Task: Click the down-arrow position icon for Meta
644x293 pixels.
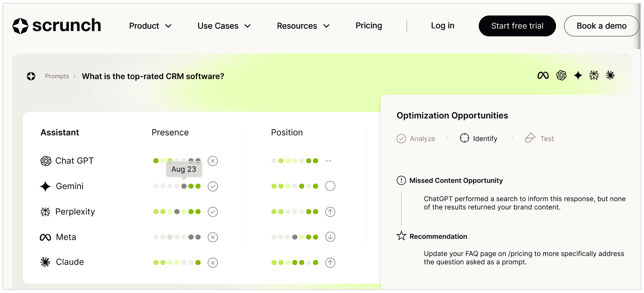Action: (330, 237)
